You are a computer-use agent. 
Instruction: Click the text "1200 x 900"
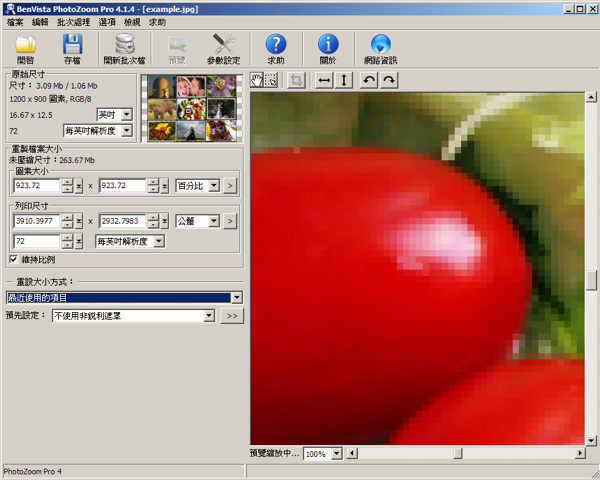28,99
